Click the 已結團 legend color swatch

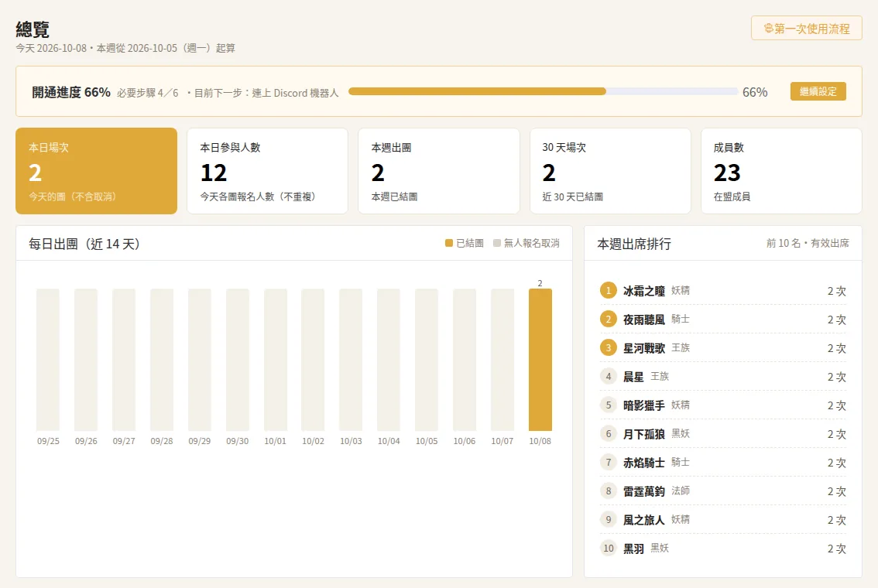click(x=449, y=244)
